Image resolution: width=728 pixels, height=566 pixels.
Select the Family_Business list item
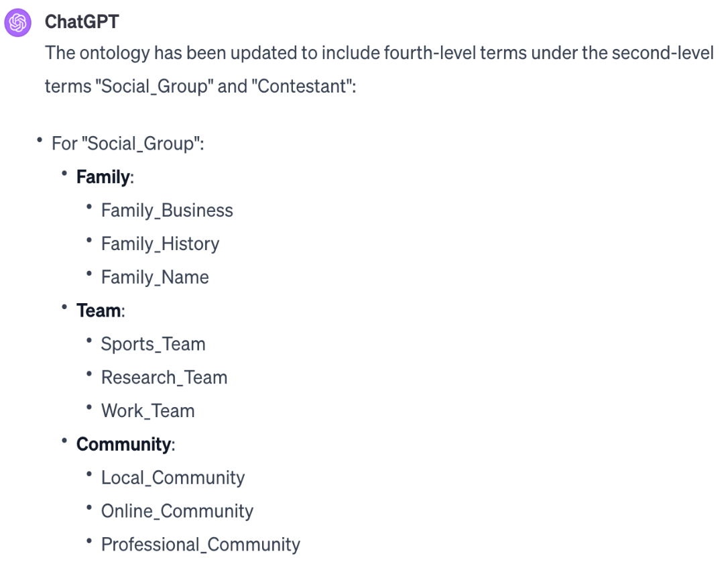pos(167,211)
